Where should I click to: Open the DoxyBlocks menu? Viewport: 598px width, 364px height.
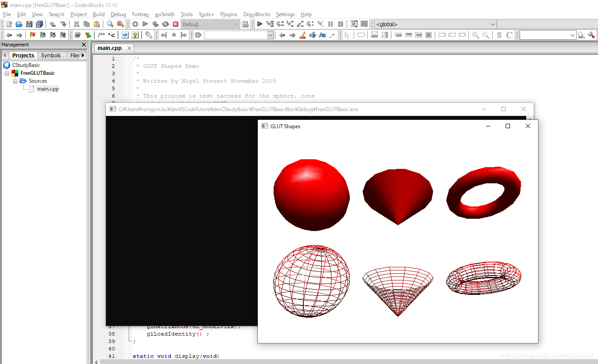pos(257,14)
